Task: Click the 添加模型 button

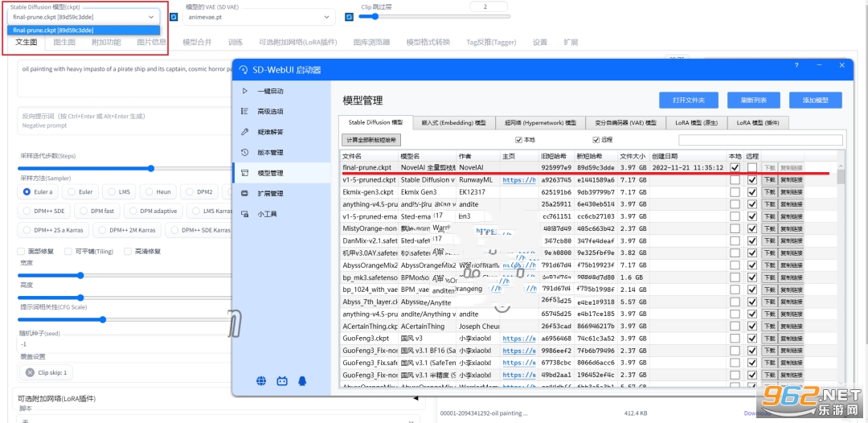Action: (x=816, y=101)
